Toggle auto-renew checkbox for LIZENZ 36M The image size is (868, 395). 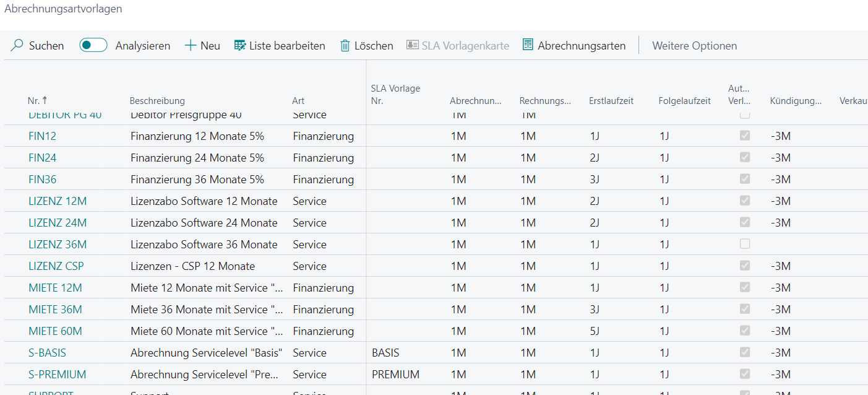tap(745, 244)
